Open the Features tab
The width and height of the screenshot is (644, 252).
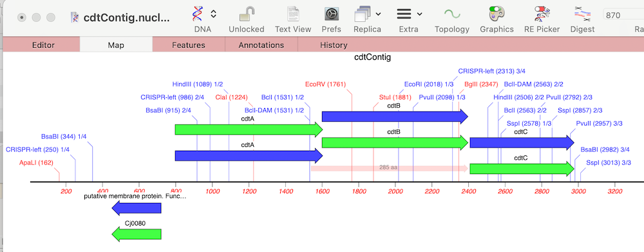pyautogui.click(x=189, y=45)
